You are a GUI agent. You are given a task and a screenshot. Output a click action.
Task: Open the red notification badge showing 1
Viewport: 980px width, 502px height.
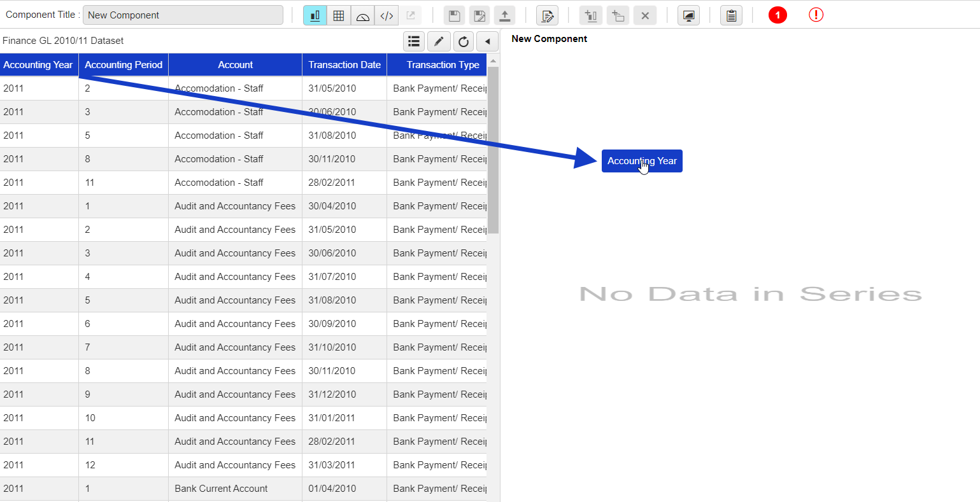coord(778,15)
